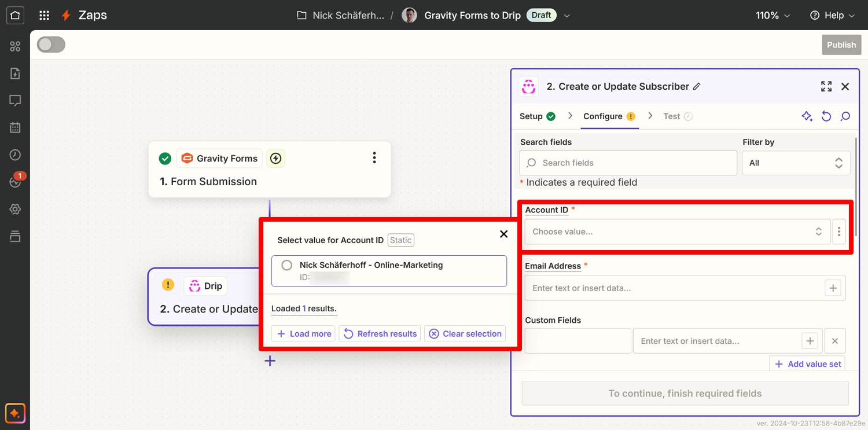Expand the step panel to full screen
Image resolution: width=868 pixels, height=430 pixels.
[x=826, y=86]
